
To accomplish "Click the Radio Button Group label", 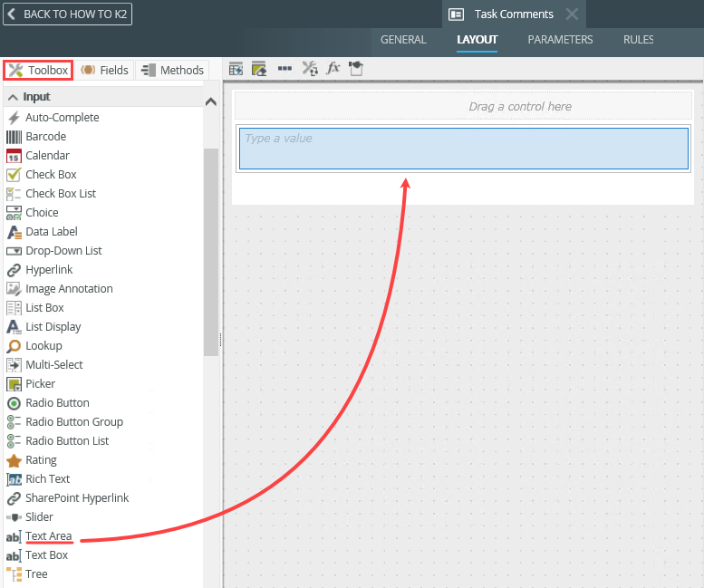I will (74, 422).
